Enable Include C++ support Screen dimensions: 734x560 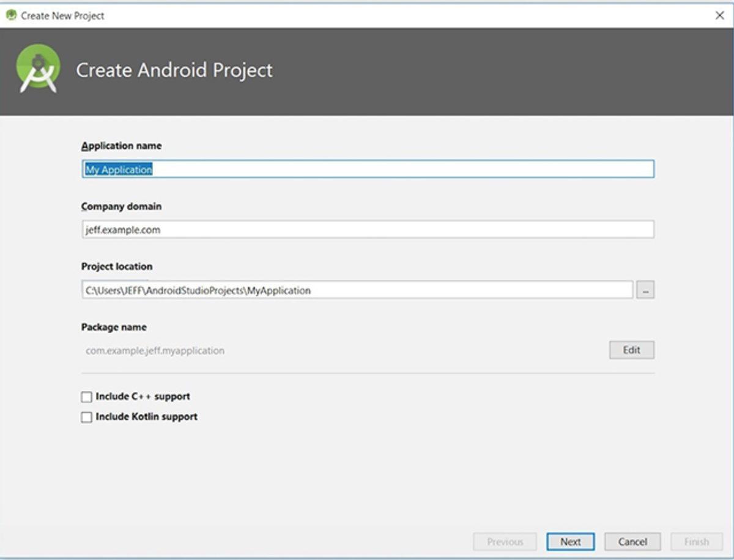(x=86, y=396)
